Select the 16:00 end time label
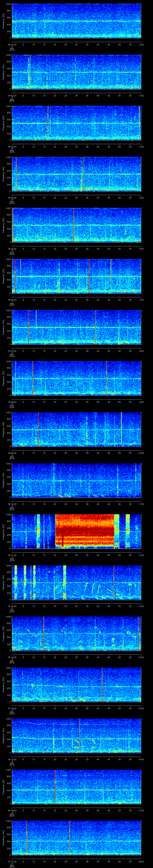Screen dimensions: 153x868 pyautogui.click(x=141, y=759)
